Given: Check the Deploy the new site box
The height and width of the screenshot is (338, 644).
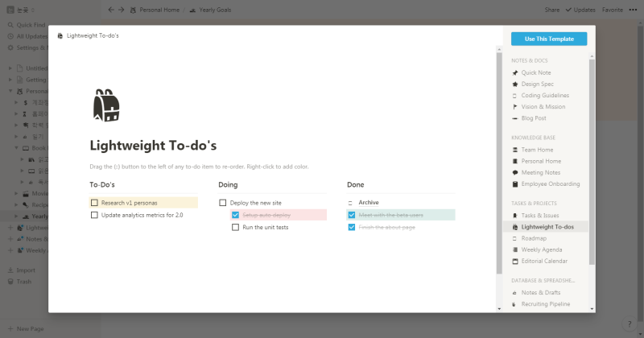Looking at the screenshot, I should pyautogui.click(x=223, y=203).
